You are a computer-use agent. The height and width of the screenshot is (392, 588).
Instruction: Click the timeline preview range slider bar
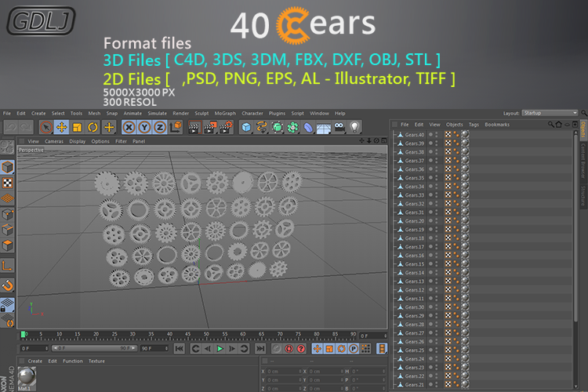(94, 348)
